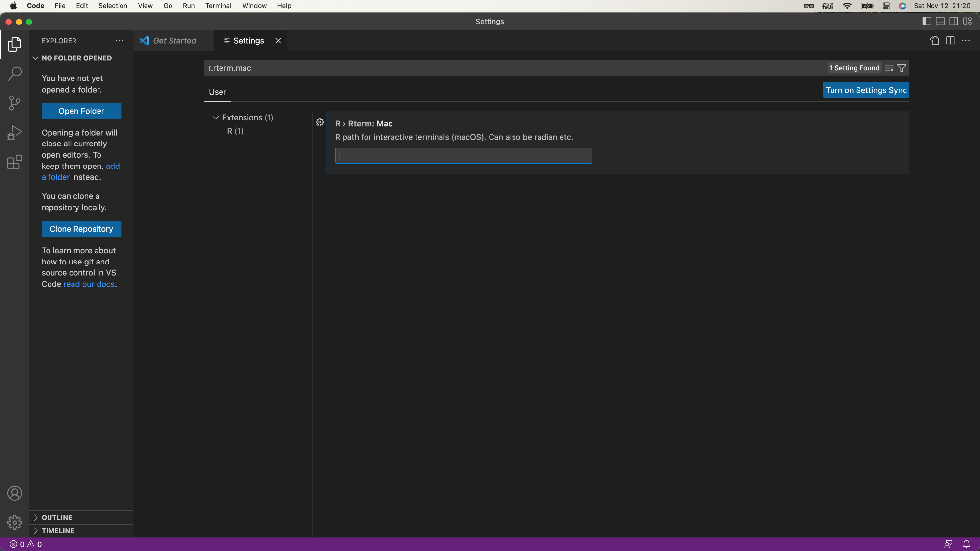Toggle primary side bar layout icon
Screen dimensions: 980x551
[927, 21]
